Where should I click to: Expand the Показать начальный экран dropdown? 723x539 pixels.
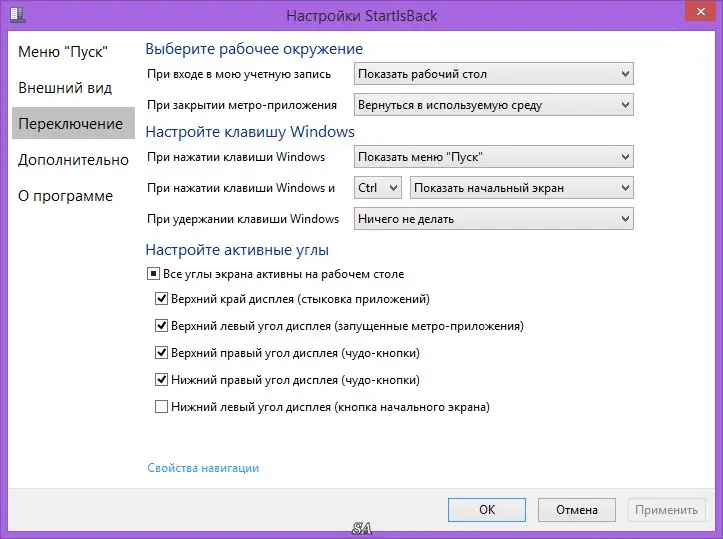pyautogui.click(x=522, y=188)
